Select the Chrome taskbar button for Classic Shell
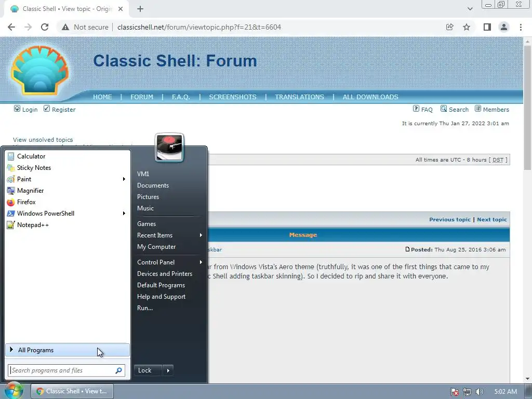 [72, 391]
